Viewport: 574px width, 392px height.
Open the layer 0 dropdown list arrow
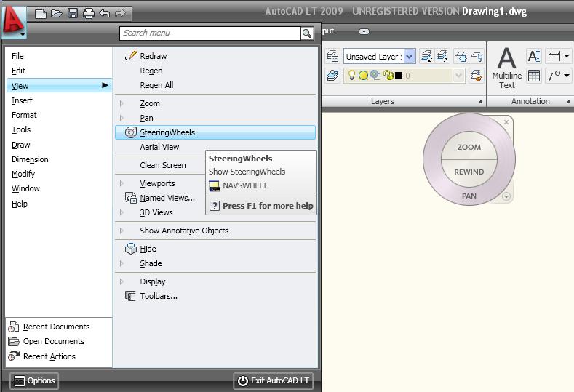click(458, 76)
